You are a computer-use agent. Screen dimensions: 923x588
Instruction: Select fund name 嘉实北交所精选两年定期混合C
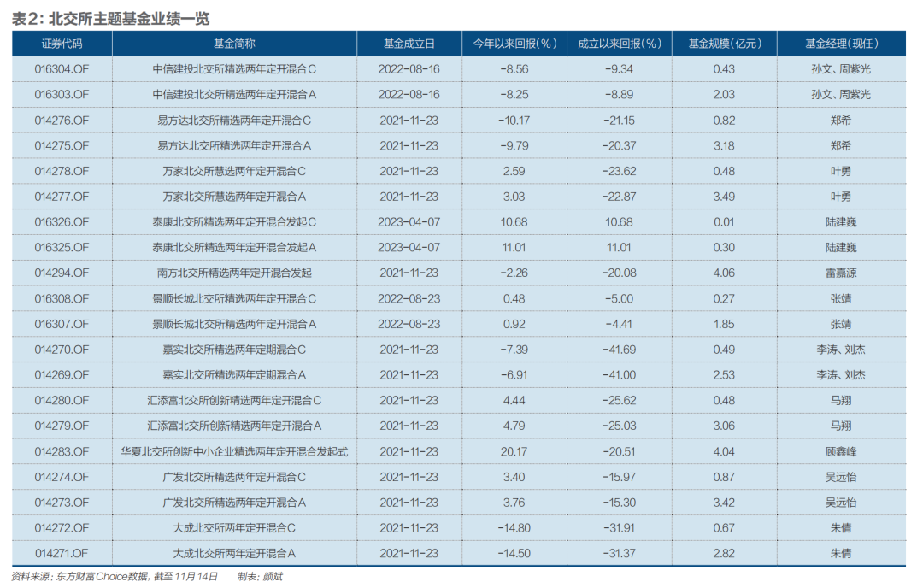(x=234, y=350)
